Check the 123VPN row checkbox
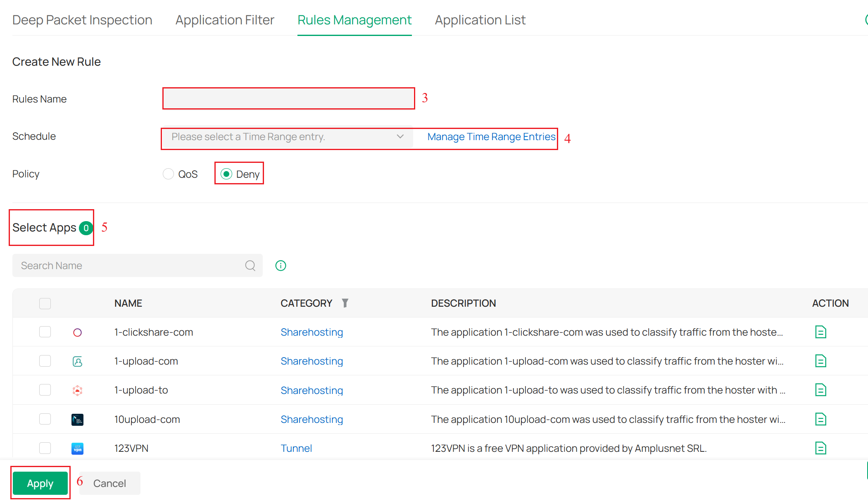 [x=45, y=448]
